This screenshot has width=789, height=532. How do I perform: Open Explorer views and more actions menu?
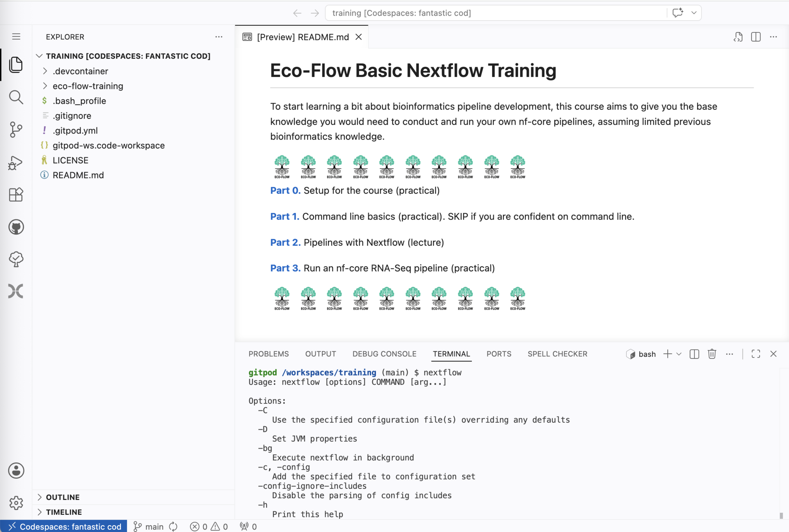tap(219, 37)
